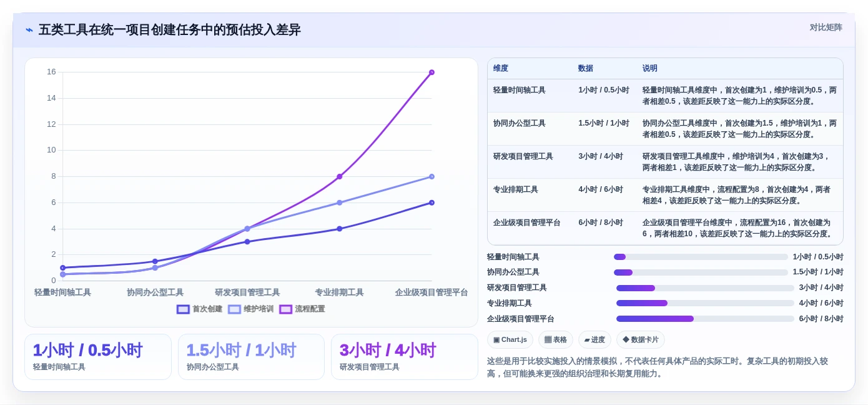Click the 协同办公型工具 progress bar

[701, 272]
